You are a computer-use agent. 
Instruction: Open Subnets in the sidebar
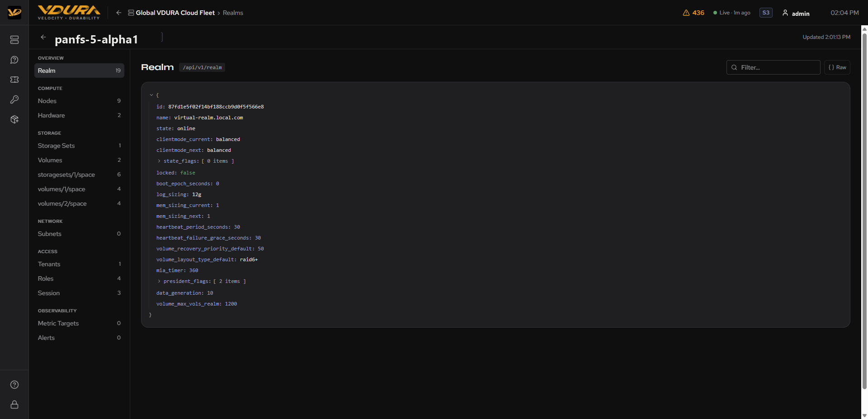(x=79, y=234)
